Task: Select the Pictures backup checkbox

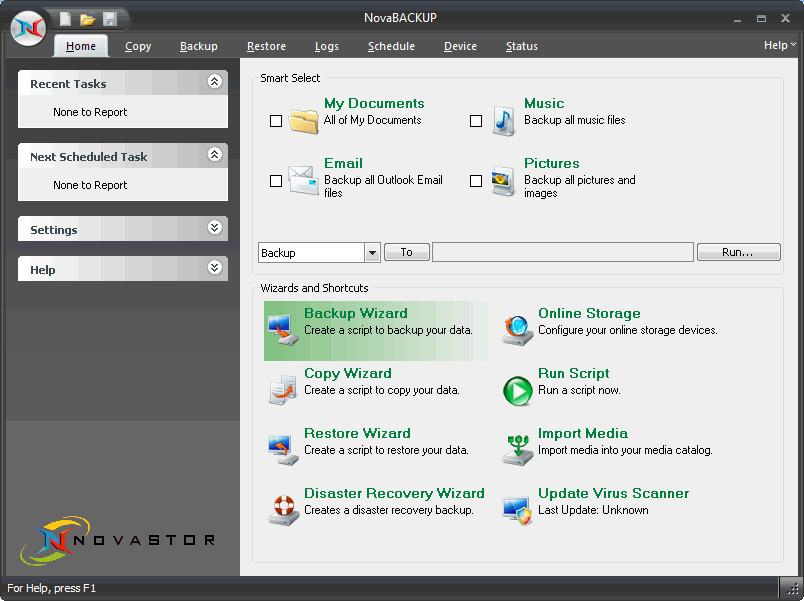Action: point(476,181)
